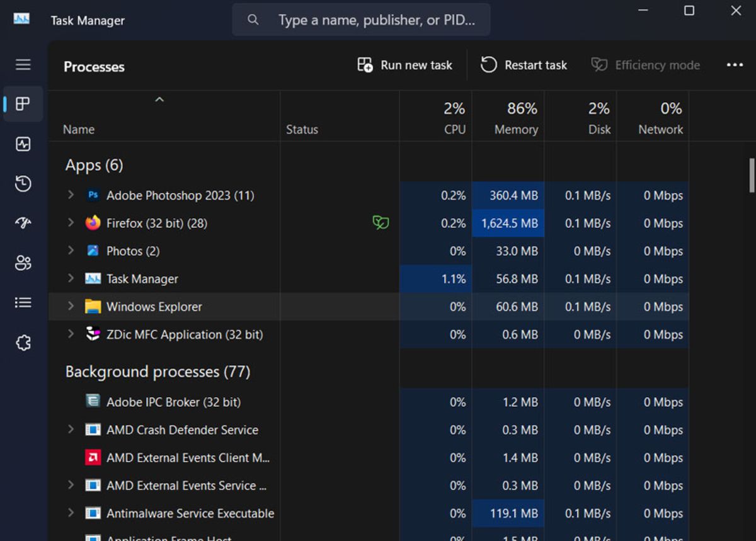
Task: Click the search magnifier icon
Action: point(253,20)
